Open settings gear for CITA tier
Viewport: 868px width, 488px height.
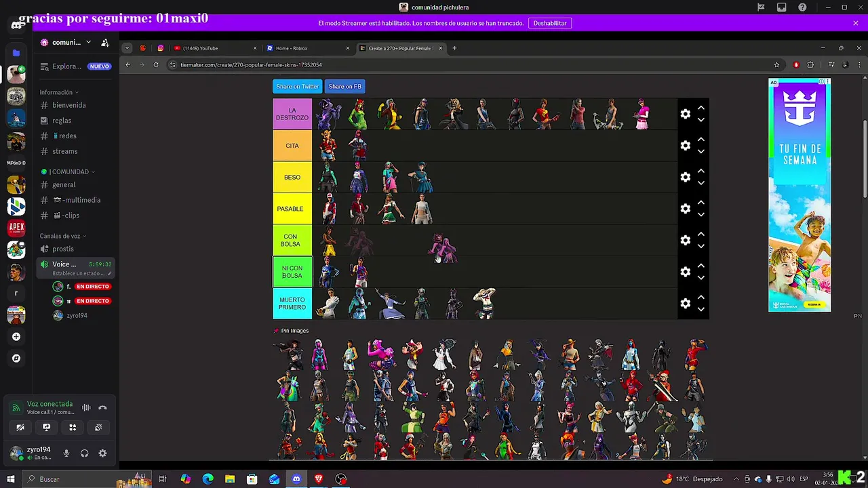click(x=686, y=146)
